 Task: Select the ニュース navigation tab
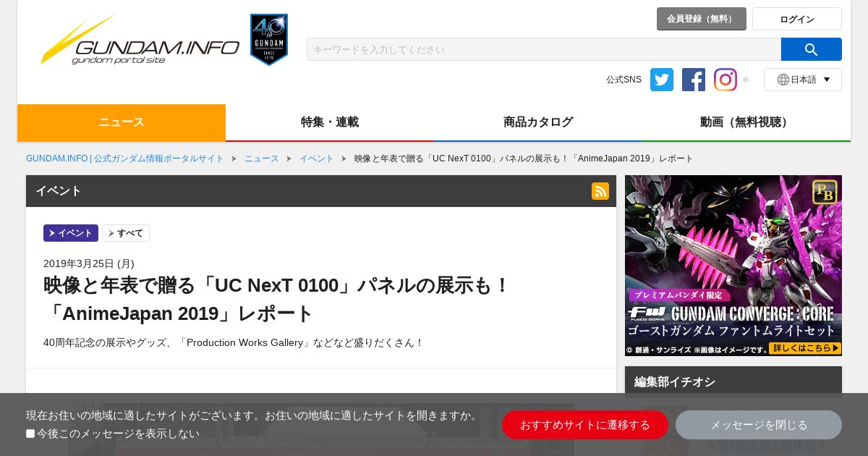click(122, 122)
